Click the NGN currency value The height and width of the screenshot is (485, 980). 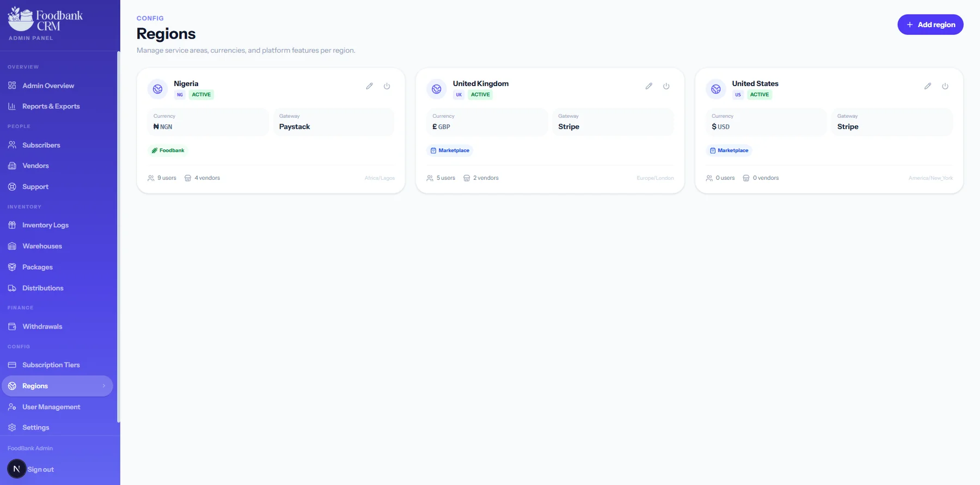pos(163,126)
